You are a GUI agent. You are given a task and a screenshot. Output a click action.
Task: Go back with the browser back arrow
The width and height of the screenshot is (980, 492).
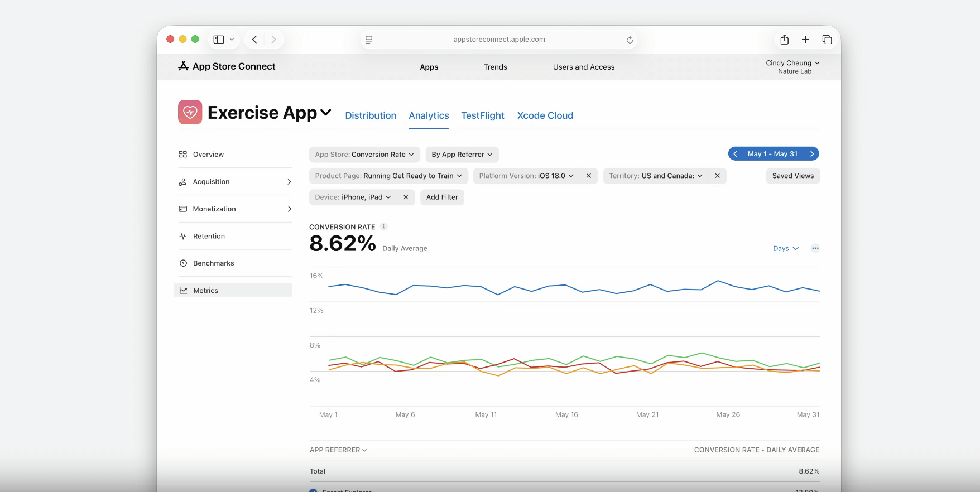pos(254,40)
